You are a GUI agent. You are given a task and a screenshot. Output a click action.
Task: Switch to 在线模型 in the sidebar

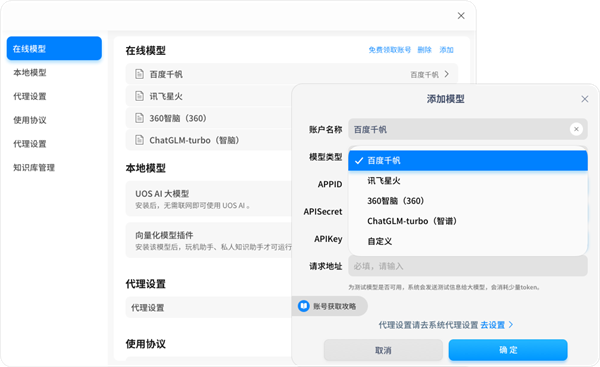[x=54, y=49]
